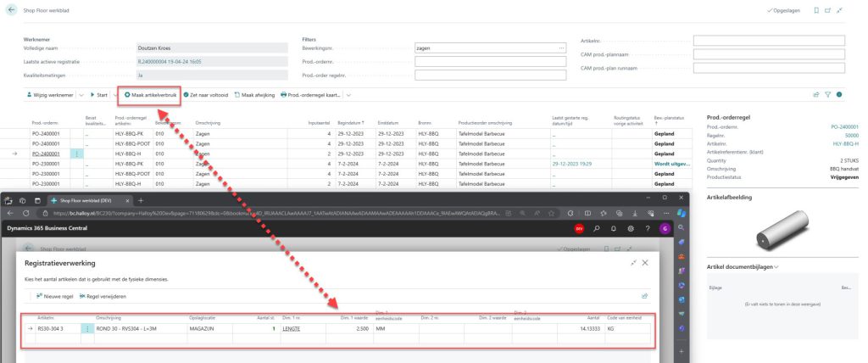Click Nieuwe regel in Registratieverwerking dialog
Image resolution: width=868 pixels, height=363 pixels.
60,296
